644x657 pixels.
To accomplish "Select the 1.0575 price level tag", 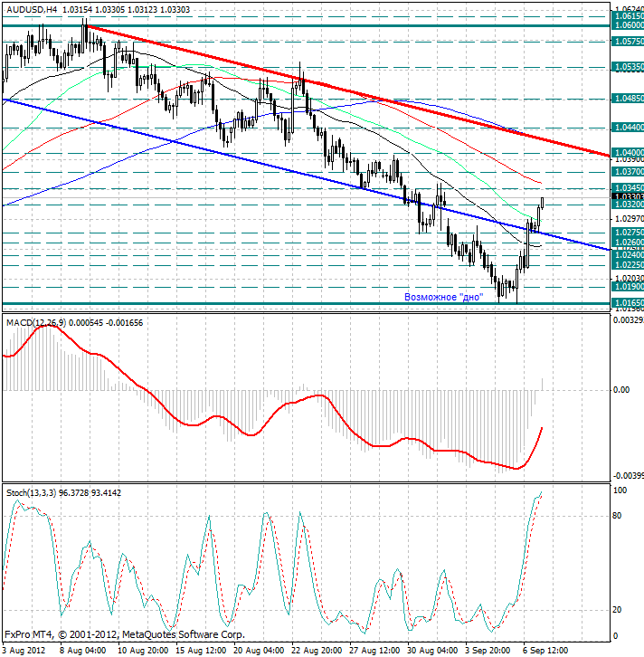I will (627, 42).
